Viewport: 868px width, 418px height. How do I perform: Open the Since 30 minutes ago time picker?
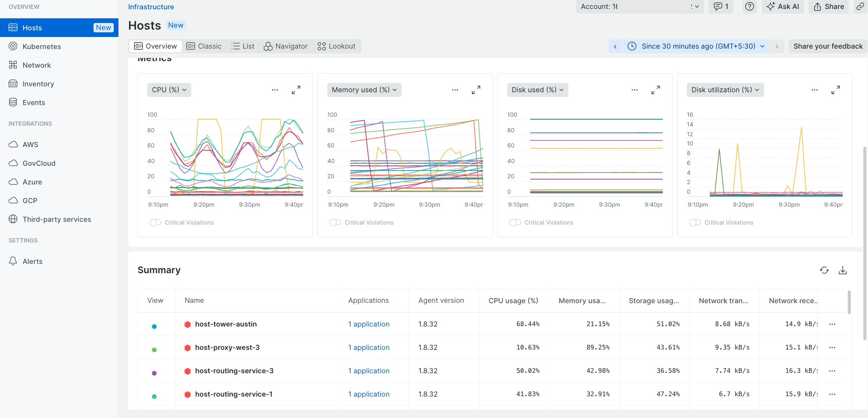coord(695,46)
